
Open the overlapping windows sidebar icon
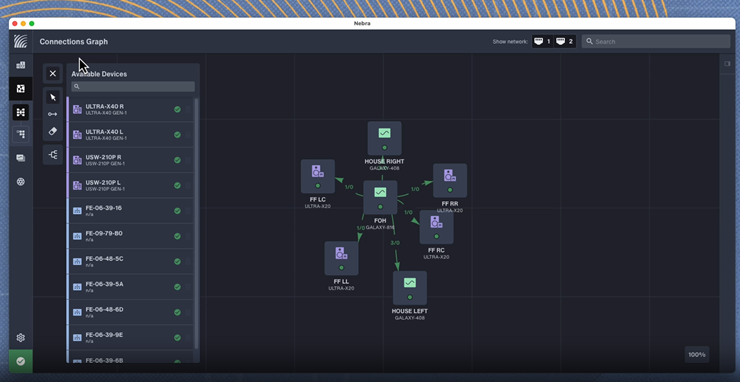point(21,158)
